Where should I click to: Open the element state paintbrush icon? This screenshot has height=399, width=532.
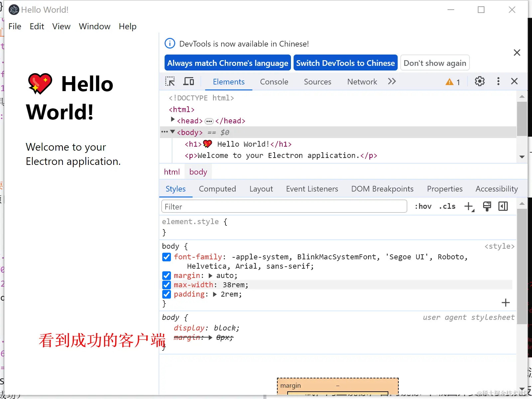(487, 206)
